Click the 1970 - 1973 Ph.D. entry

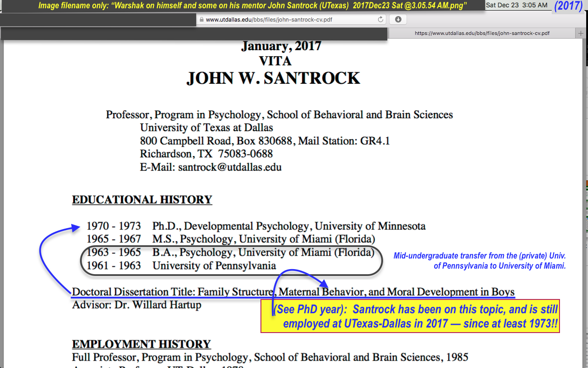(256, 226)
